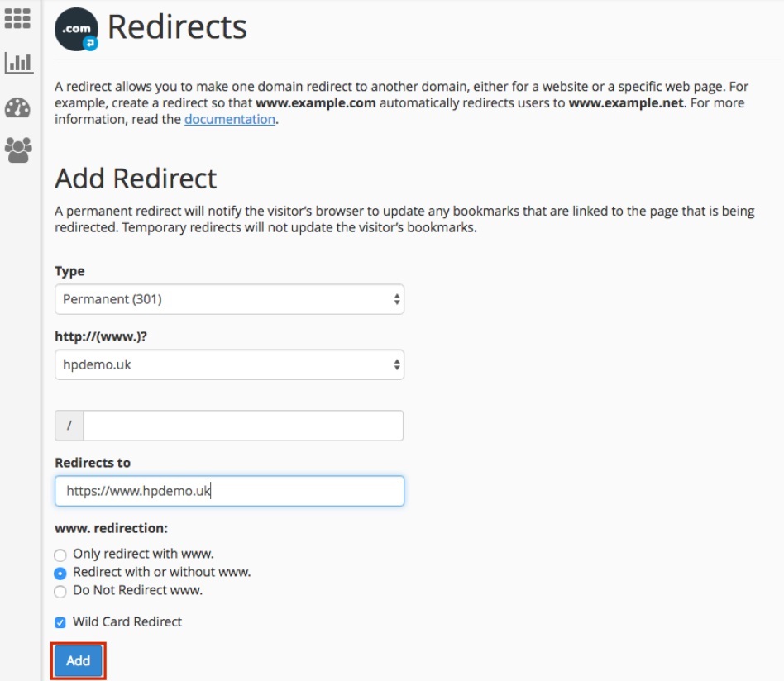Select "Do Not Redirect www."
The height and width of the screenshot is (681, 784).
59,589
